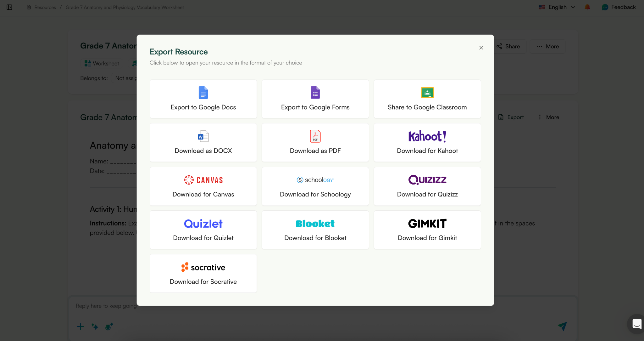Click Share to Google Classroom

[427, 99]
